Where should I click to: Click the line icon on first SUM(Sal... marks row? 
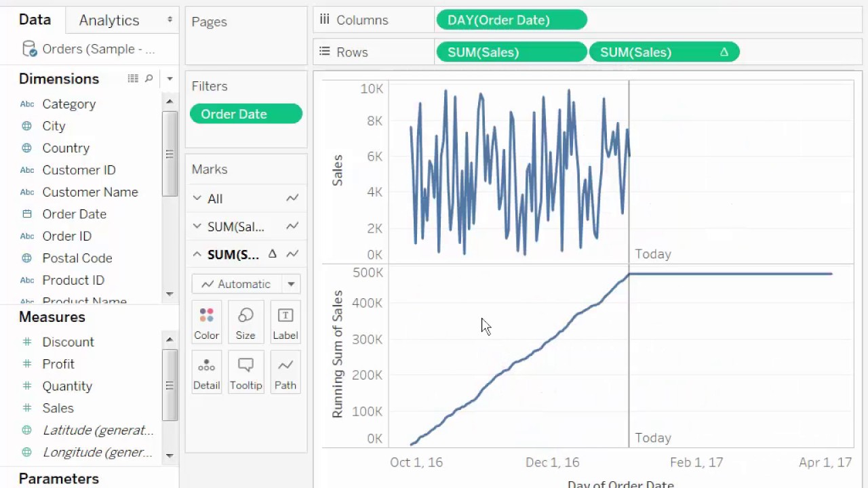click(x=292, y=226)
